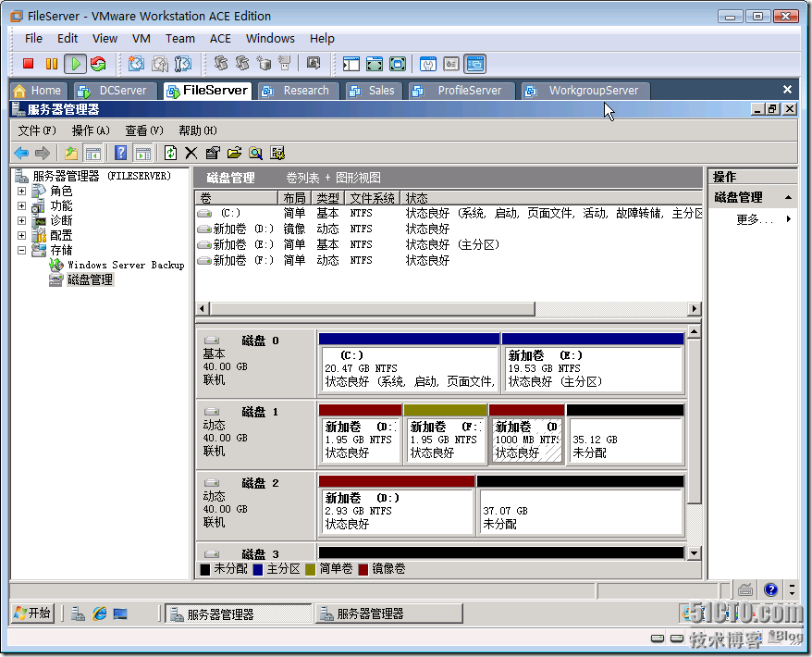Expand the 更多... submenu arrow

788,219
